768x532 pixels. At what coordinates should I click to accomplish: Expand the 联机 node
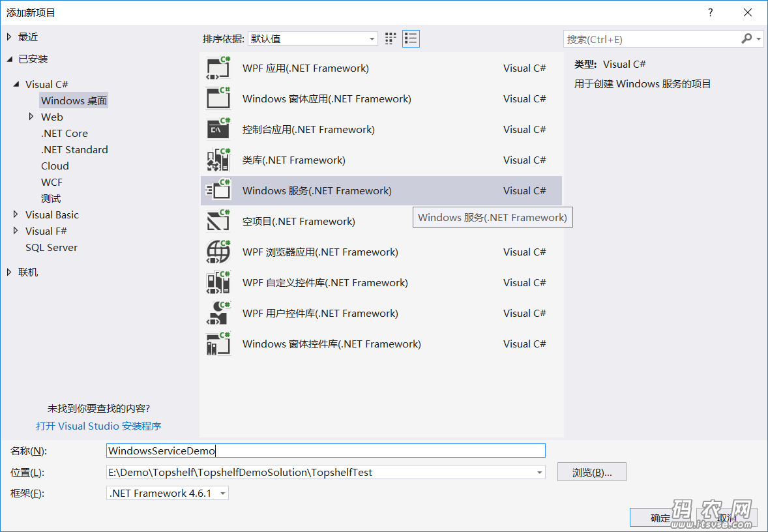pos(9,272)
